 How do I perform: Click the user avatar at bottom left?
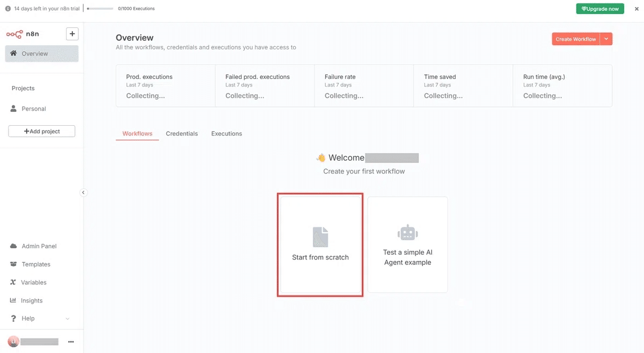tap(13, 342)
